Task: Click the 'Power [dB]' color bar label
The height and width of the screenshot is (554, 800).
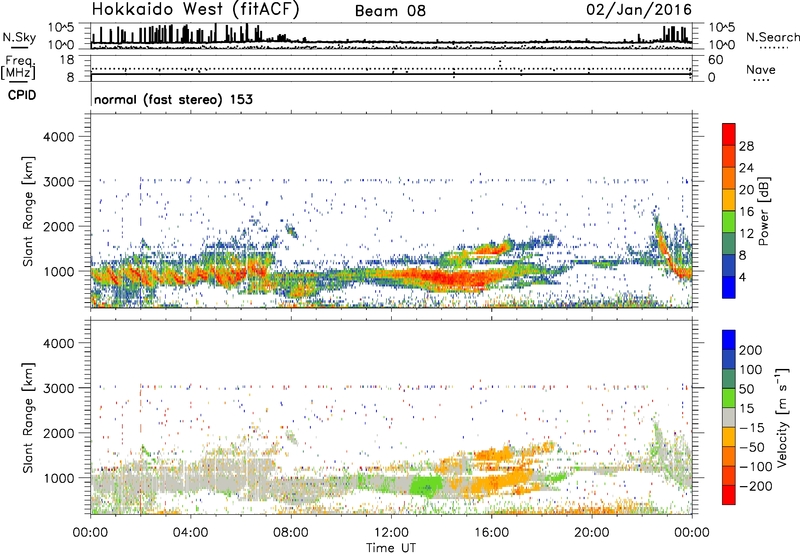Action: click(x=763, y=211)
